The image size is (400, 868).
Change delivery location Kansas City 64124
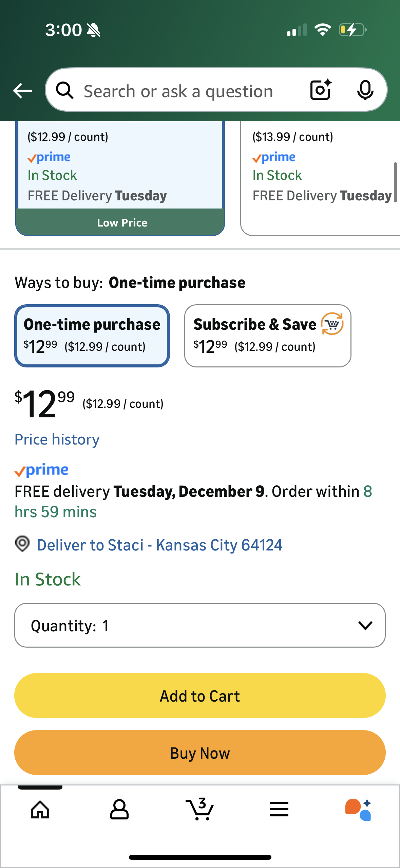(x=159, y=545)
